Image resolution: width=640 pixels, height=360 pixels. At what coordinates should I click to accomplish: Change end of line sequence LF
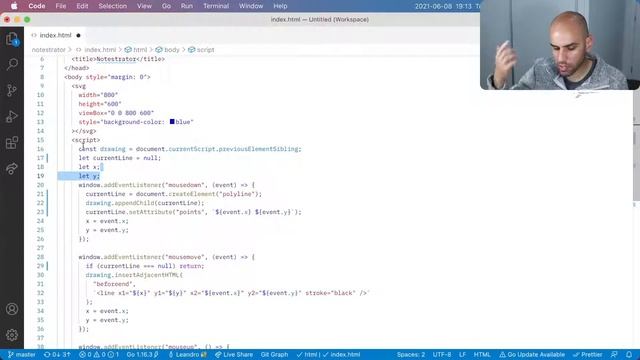(462, 355)
